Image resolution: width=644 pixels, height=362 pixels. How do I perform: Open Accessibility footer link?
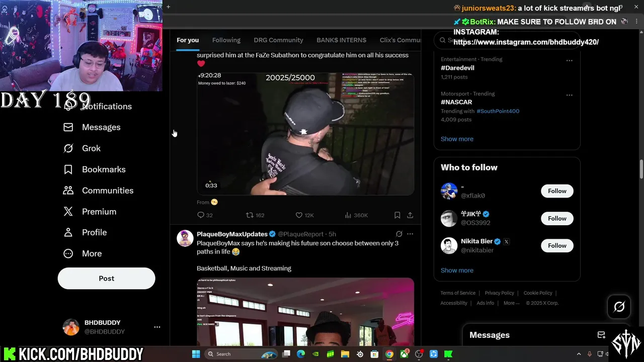coord(454,303)
